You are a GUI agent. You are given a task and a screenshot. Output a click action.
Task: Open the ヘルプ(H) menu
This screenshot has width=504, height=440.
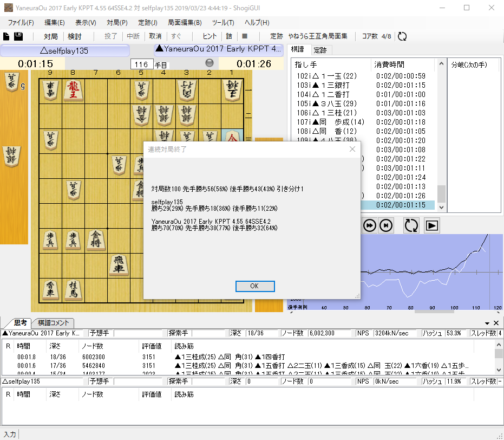point(257,23)
